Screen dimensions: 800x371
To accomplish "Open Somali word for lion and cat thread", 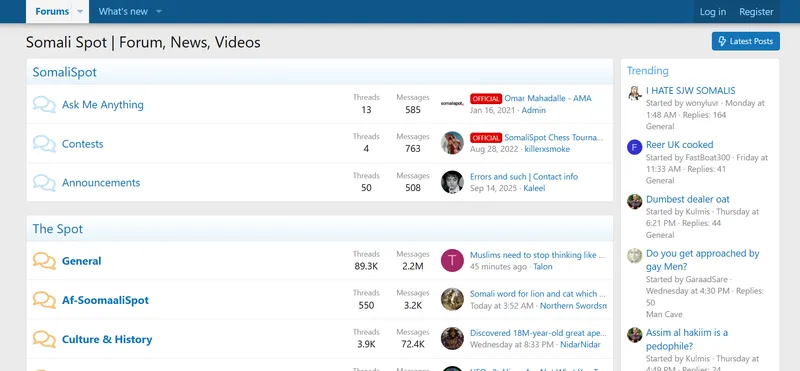I will click(538, 294).
